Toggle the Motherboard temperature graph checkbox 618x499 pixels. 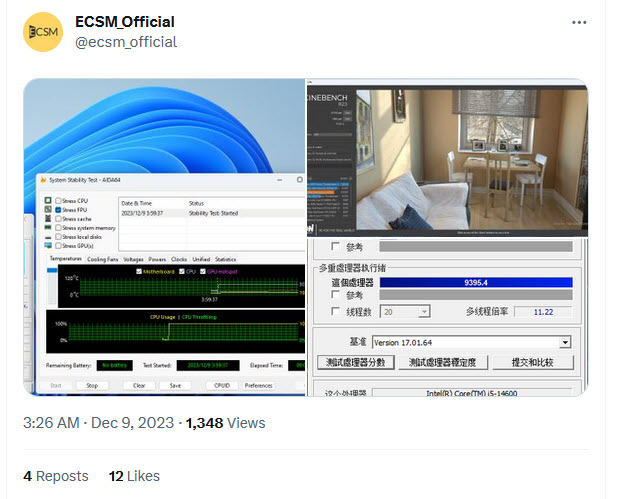pos(139,272)
